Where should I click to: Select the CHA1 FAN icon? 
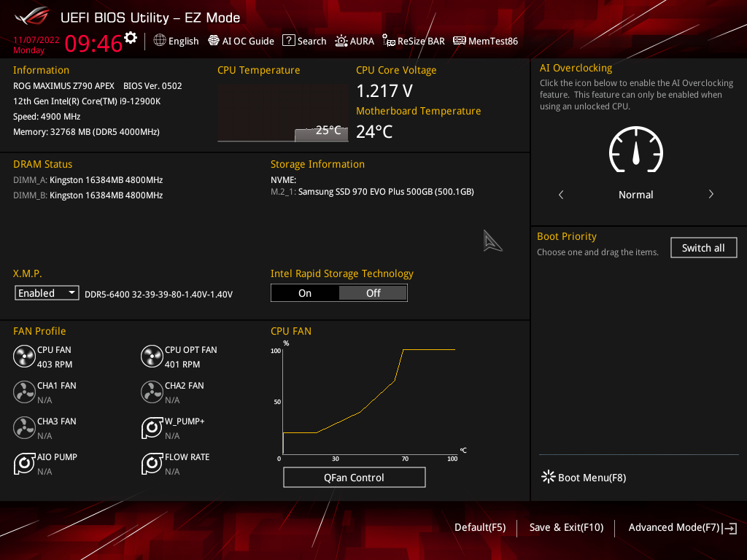coord(24,392)
